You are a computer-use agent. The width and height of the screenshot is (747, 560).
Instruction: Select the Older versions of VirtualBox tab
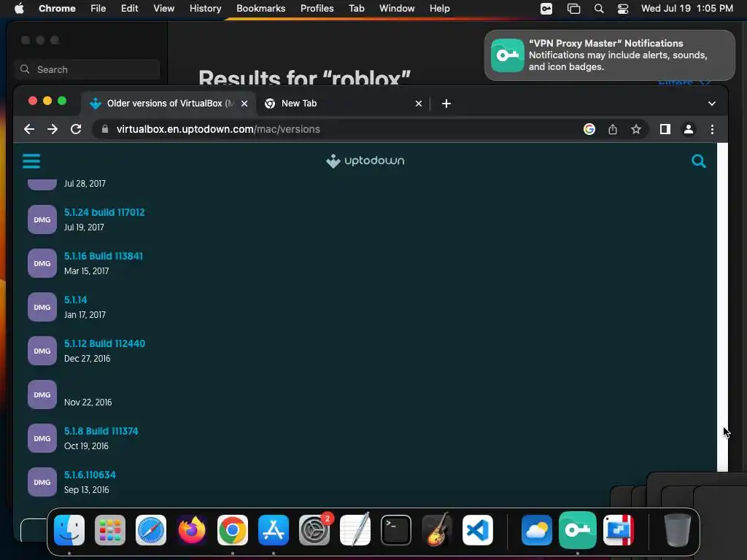(x=169, y=104)
